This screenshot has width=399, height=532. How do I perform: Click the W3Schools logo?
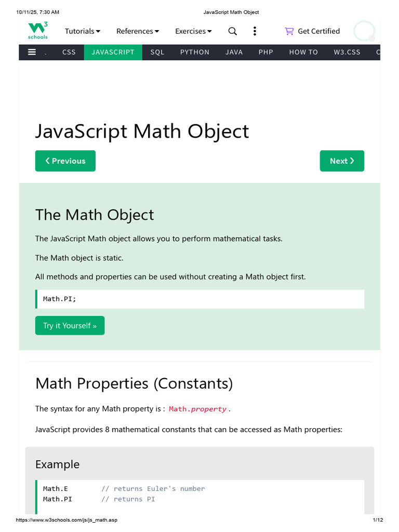pos(37,31)
